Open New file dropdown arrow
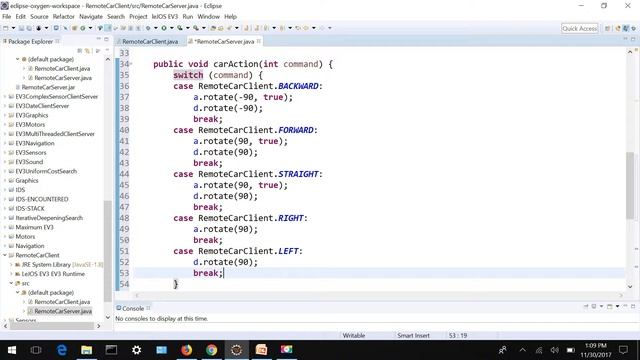The height and width of the screenshot is (360, 640). [13, 28]
